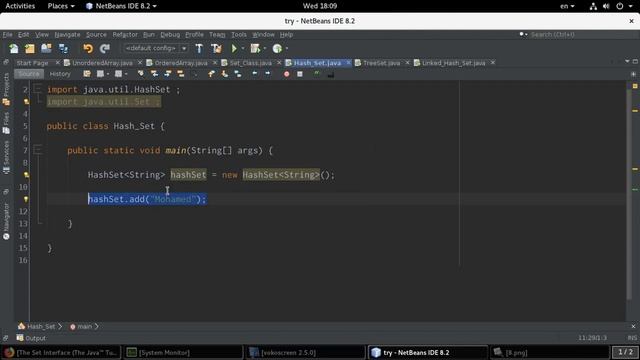Image resolution: width=640 pixels, height=360 pixels.
Task: Click the Open Project toolbar icon
Action: point(46,49)
